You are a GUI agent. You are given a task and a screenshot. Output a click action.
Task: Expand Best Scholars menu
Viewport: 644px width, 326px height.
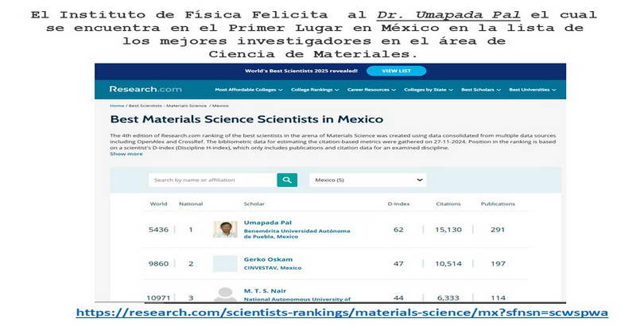(481, 90)
